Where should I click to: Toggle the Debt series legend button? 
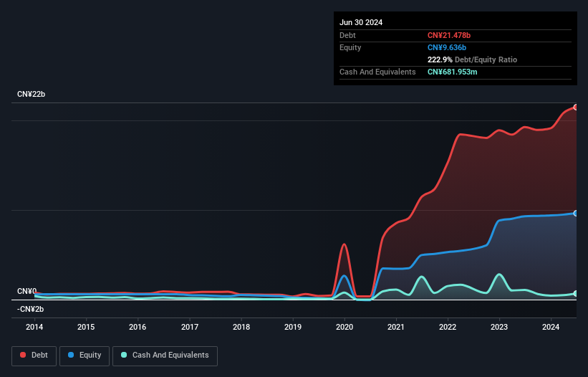(x=34, y=355)
